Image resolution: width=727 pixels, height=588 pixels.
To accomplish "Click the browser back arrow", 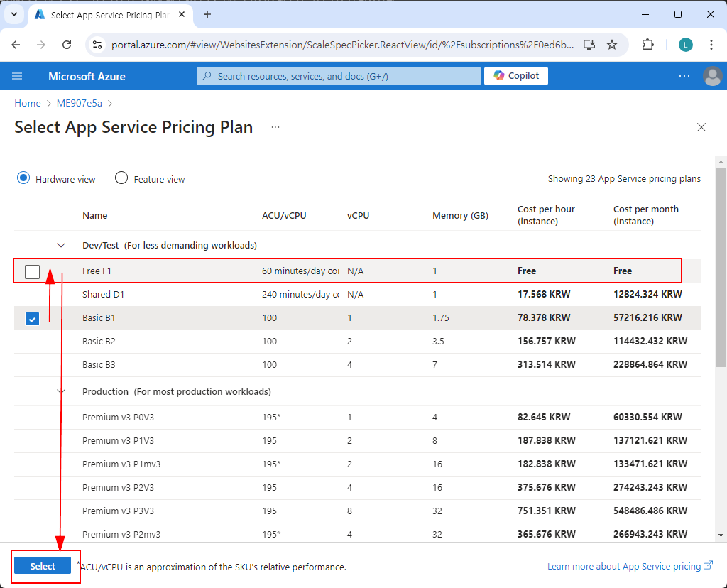I will pyautogui.click(x=16, y=45).
